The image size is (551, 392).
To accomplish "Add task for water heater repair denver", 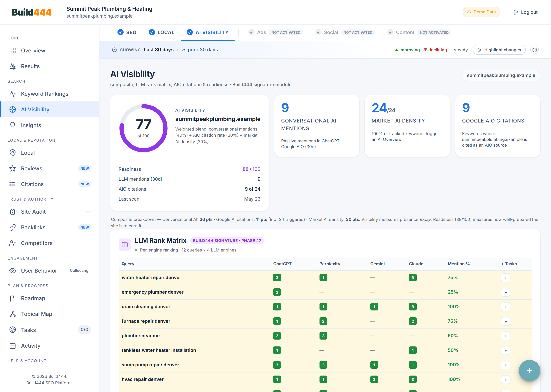I will (505, 278).
